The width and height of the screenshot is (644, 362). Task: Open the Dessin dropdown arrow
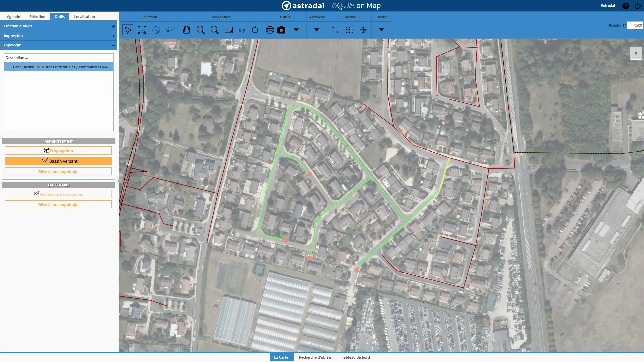tap(381, 30)
